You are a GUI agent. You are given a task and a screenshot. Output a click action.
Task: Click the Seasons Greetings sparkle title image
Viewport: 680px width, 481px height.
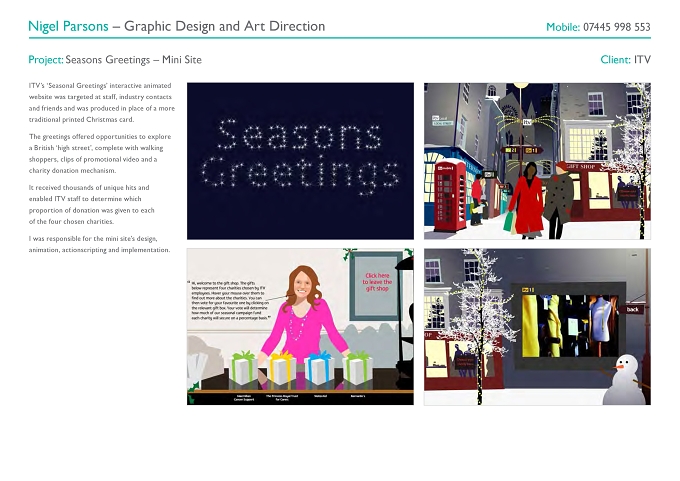click(300, 161)
